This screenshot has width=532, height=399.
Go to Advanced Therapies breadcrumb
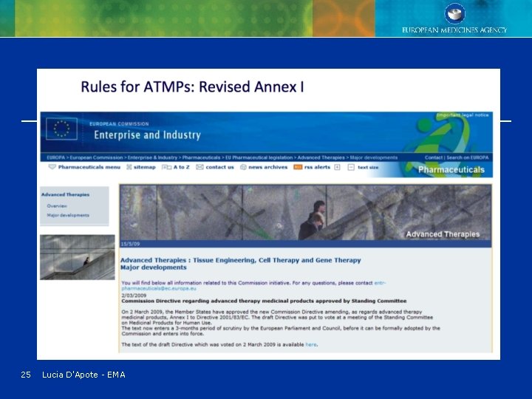coord(321,157)
